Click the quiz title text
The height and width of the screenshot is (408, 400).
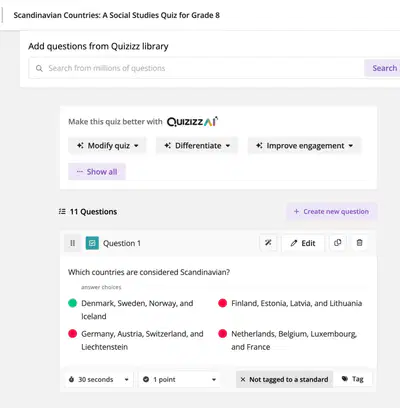tap(117, 15)
